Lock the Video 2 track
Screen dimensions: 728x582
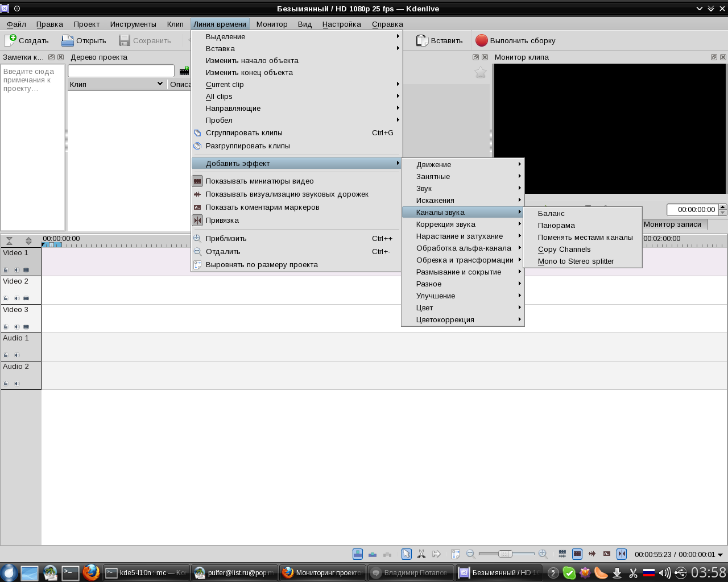click(6, 298)
